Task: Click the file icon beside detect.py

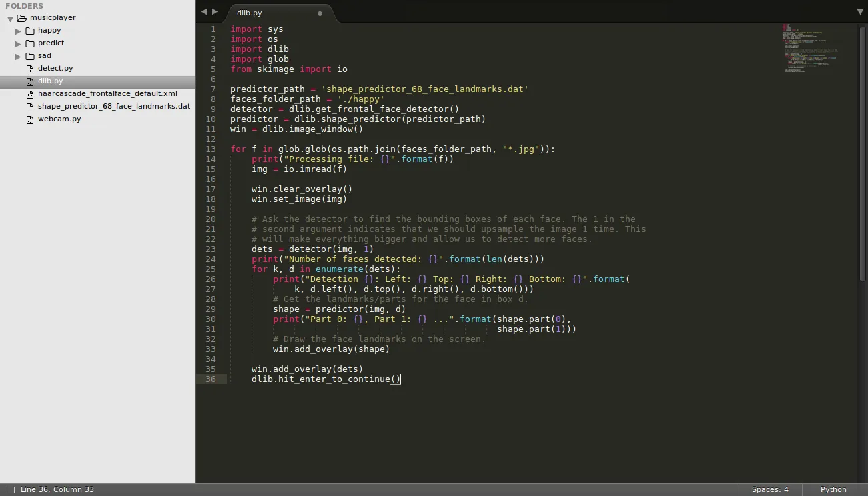Action: [30, 69]
